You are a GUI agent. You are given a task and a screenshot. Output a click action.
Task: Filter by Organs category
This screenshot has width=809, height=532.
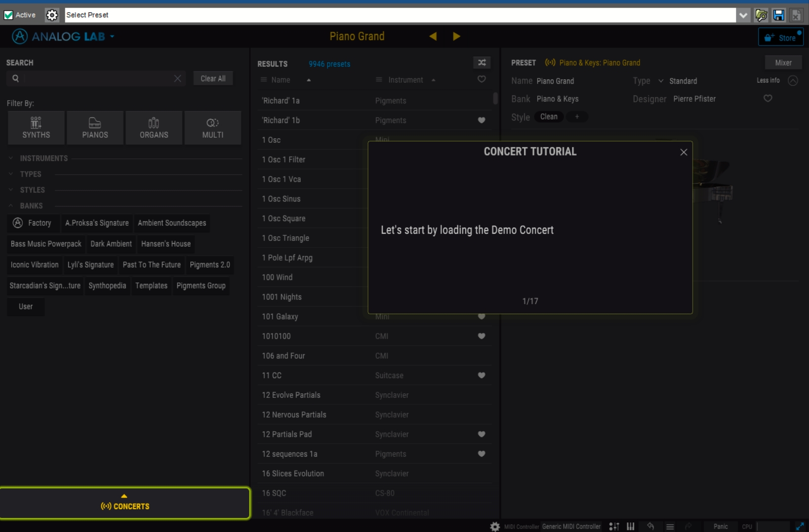coord(154,128)
